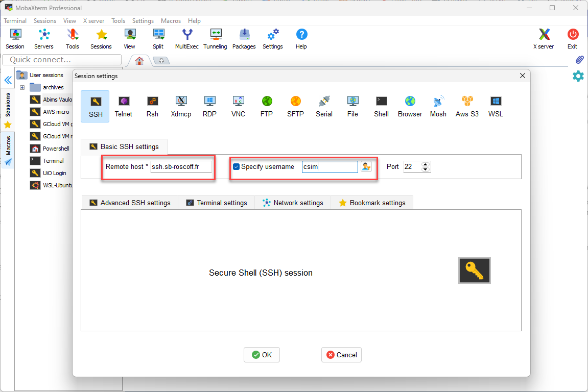Viewport: 588px width, 392px height.
Task: Open the MultiExec toolbar tool
Action: pyautogui.click(x=187, y=39)
